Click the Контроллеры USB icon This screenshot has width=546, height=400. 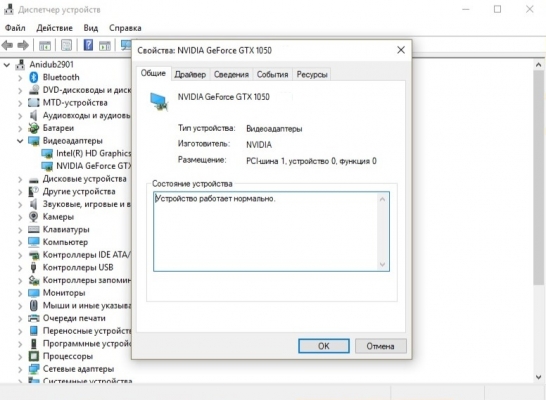pyautogui.click(x=33, y=267)
